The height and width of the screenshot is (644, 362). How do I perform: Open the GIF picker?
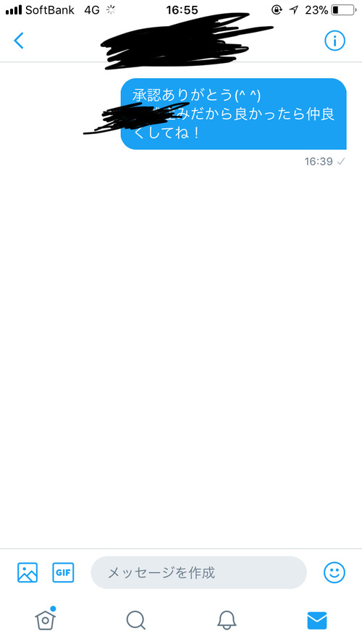63,572
